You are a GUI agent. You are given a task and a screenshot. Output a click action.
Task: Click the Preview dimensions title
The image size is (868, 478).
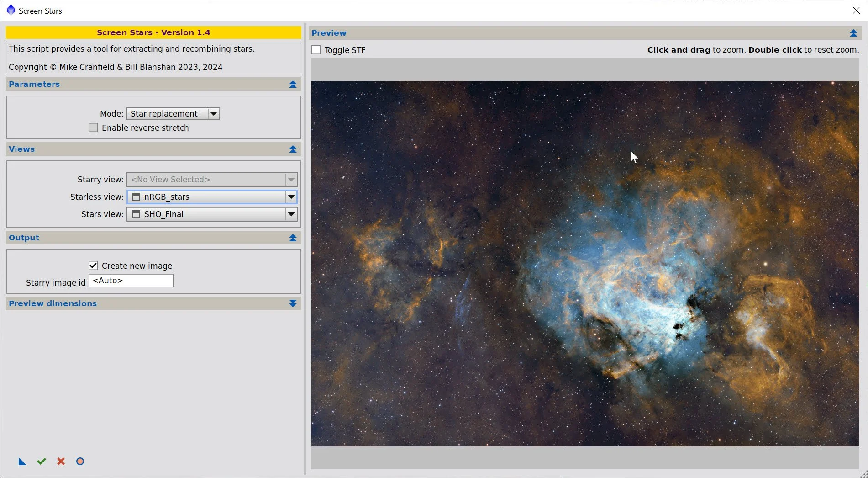point(53,303)
